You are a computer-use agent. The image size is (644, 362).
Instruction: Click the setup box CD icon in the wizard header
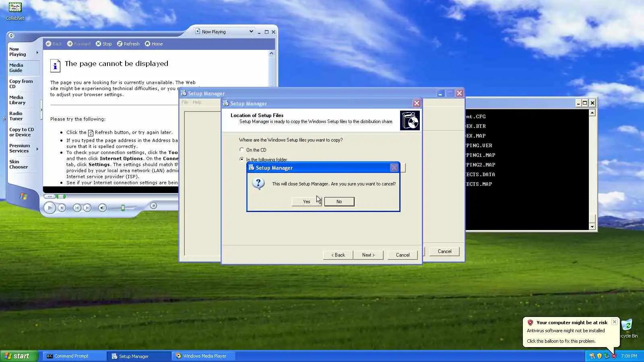point(410,120)
